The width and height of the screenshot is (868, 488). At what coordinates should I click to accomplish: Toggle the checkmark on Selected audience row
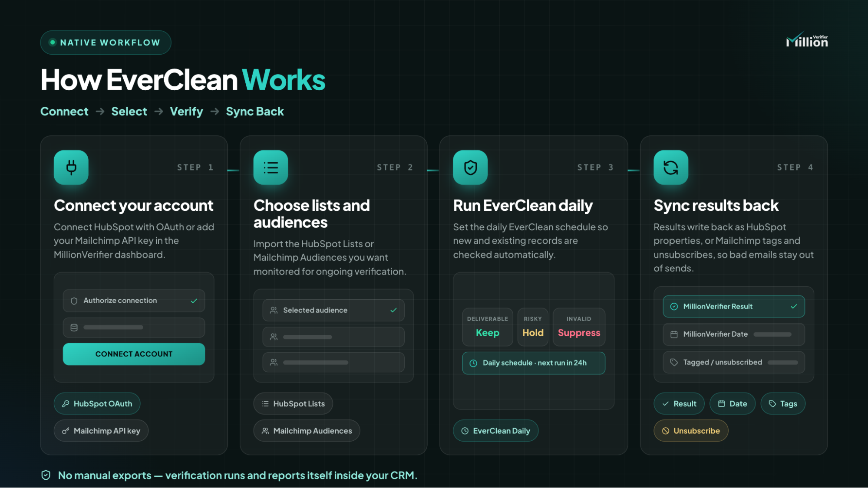(394, 310)
